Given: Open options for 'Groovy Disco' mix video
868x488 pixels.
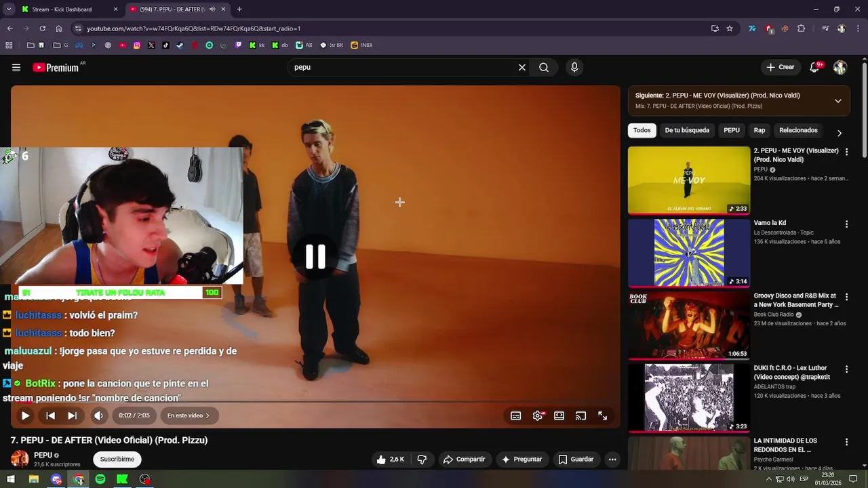Looking at the screenshot, I should coord(846,297).
